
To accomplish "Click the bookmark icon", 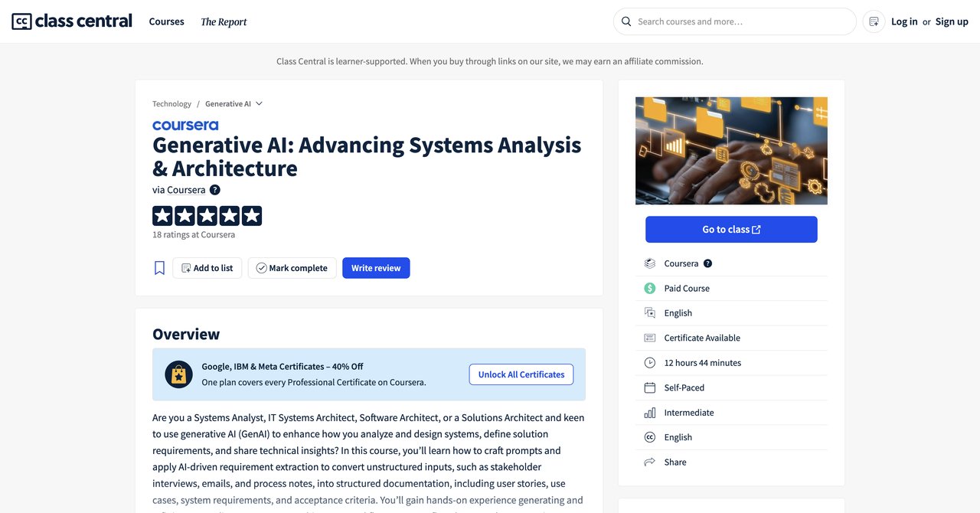I will (159, 268).
